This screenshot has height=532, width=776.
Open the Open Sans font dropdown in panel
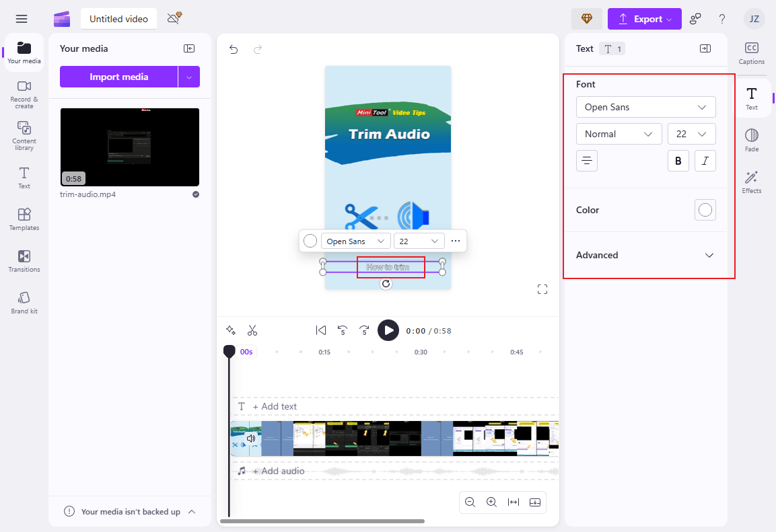(x=645, y=107)
